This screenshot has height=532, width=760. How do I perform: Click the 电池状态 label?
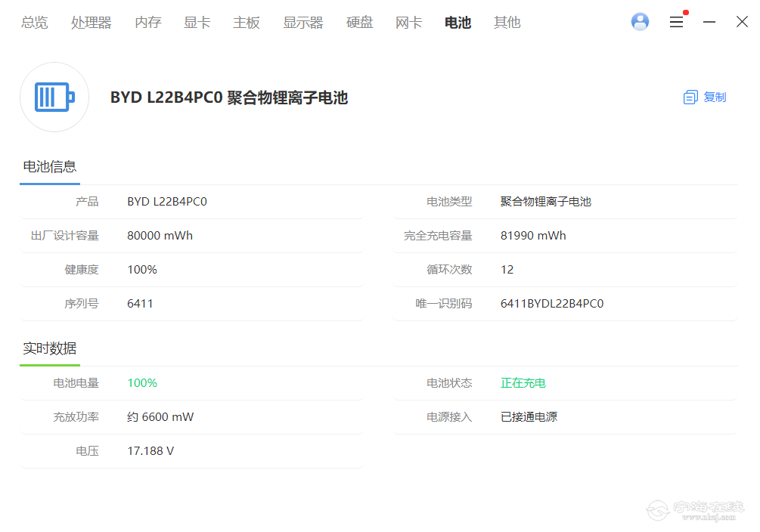(x=449, y=383)
